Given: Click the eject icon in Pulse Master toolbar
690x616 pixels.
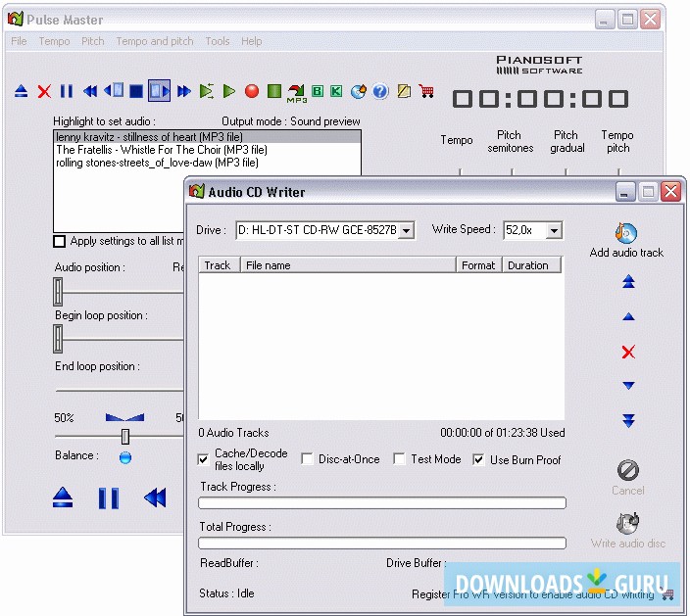Looking at the screenshot, I should click(22, 91).
